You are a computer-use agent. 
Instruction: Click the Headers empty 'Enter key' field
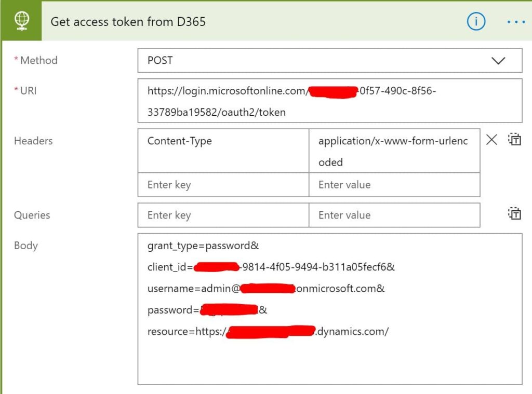pos(223,185)
